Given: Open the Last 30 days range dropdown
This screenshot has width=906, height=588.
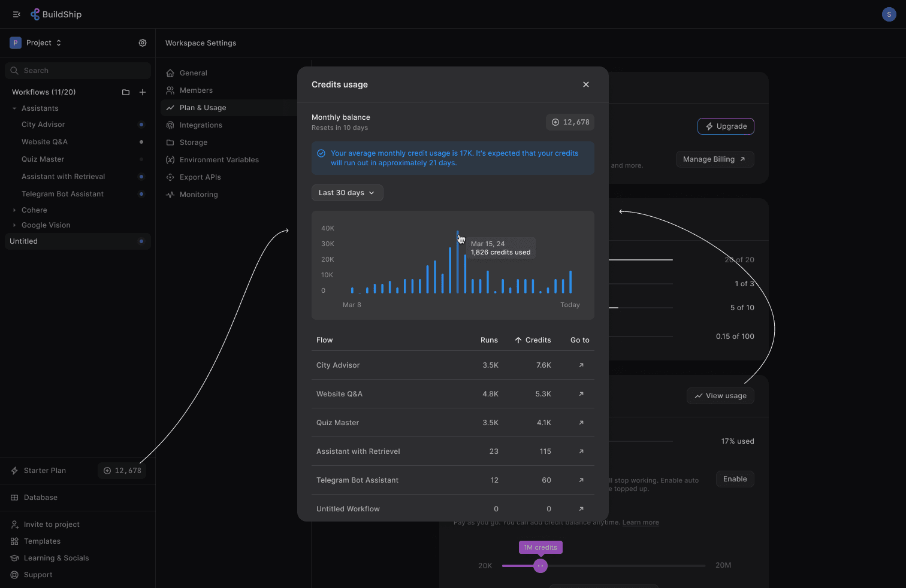Looking at the screenshot, I should tap(348, 193).
